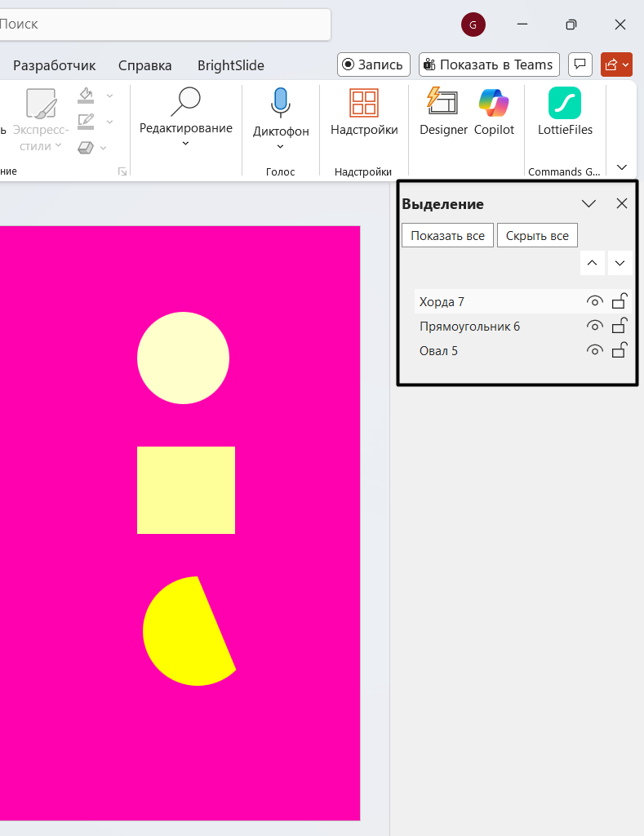The width and height of the screenshot is (644, 836).
Task: Lock the Хорда 7 object
Action: [x=619, y=300]
